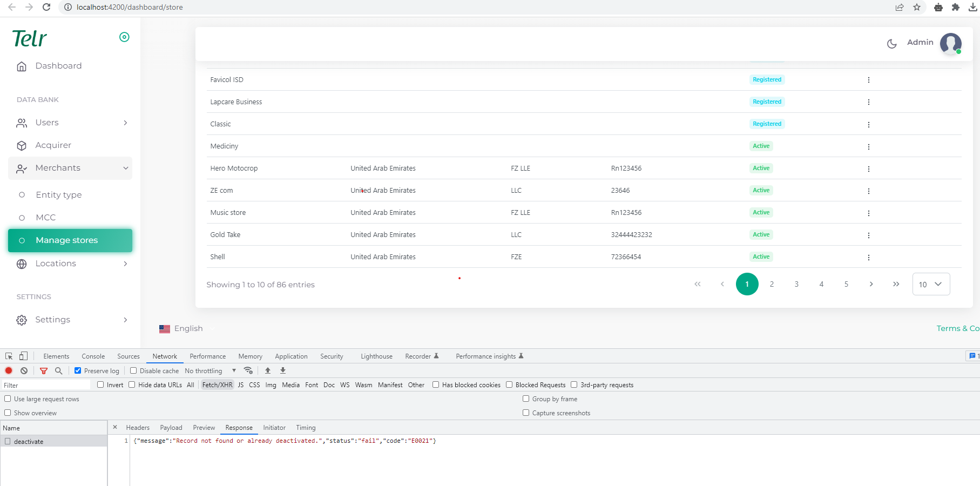Click the network Filter input field
This screenshot has height=486, width=980.
(46, 385)
